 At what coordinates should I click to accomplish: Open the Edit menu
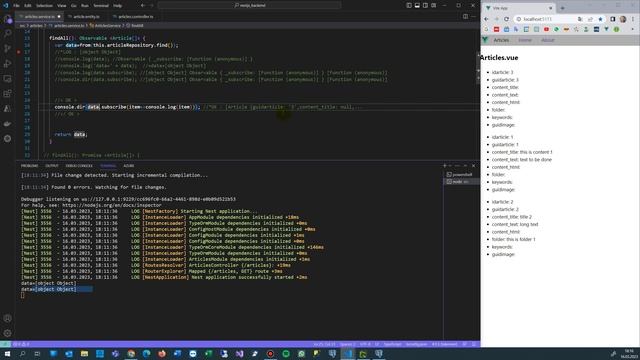tap(28, 6)
